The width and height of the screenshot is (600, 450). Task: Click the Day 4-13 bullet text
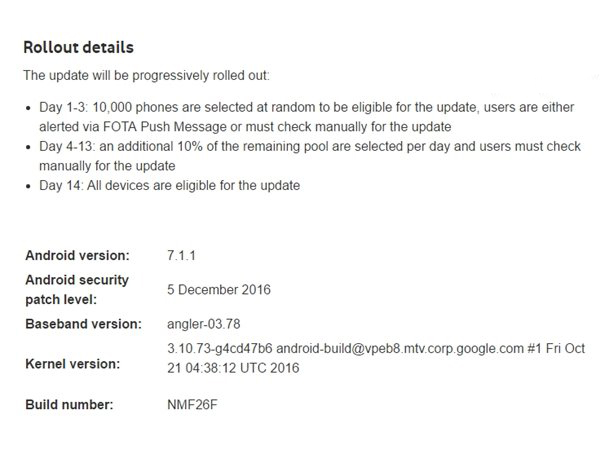point(300,147)
